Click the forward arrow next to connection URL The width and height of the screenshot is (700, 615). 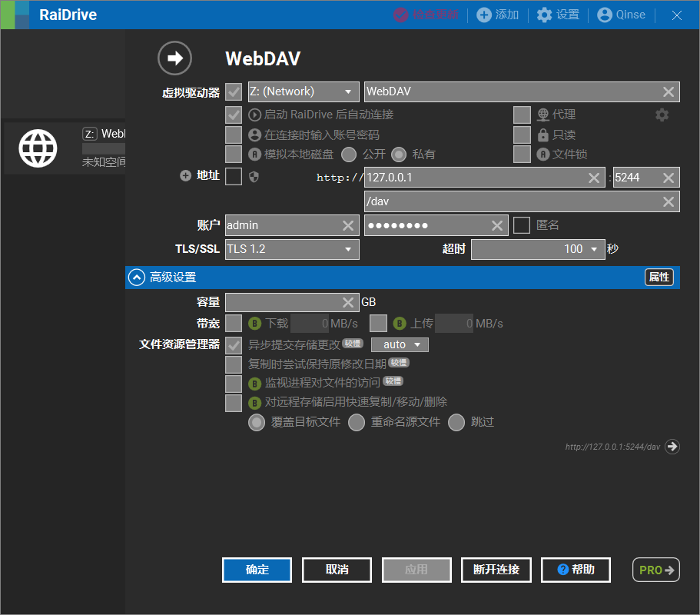tap(672, 447)
